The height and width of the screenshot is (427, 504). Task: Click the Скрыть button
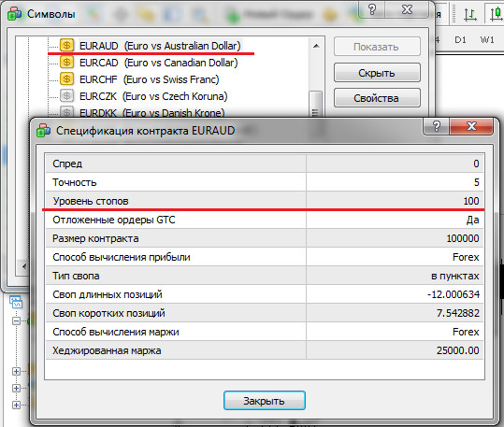tap(377, 73)
